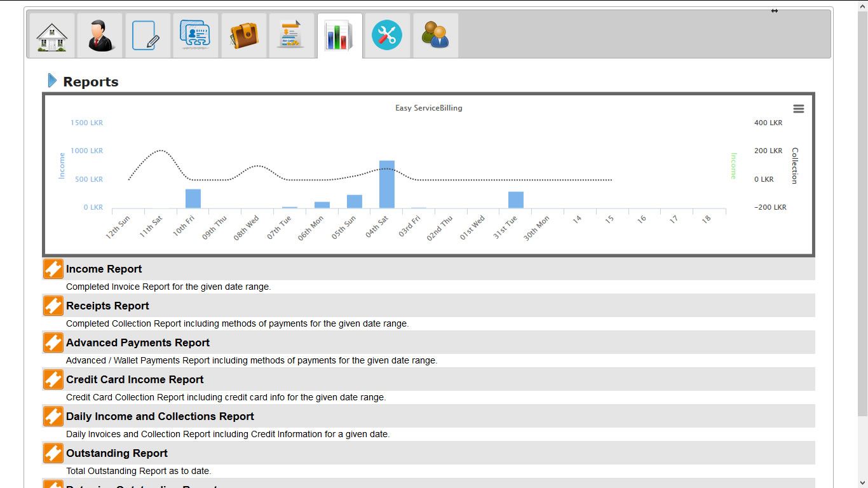Click the scrollbar down arrow
Screen dimensions: 868x488
click(862, 483)
